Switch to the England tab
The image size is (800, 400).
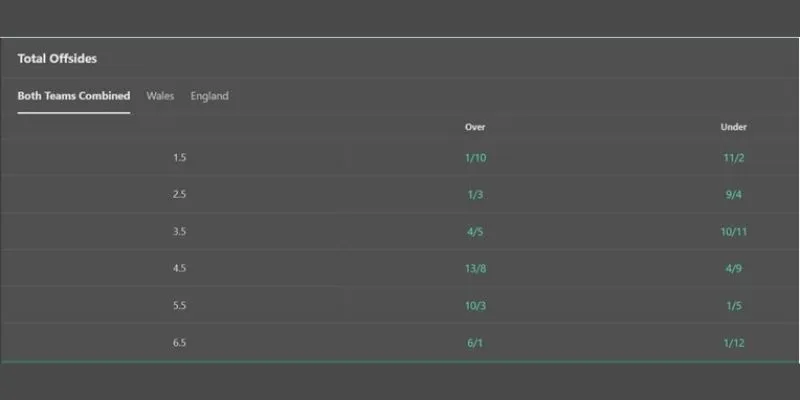tap(210, 96)
